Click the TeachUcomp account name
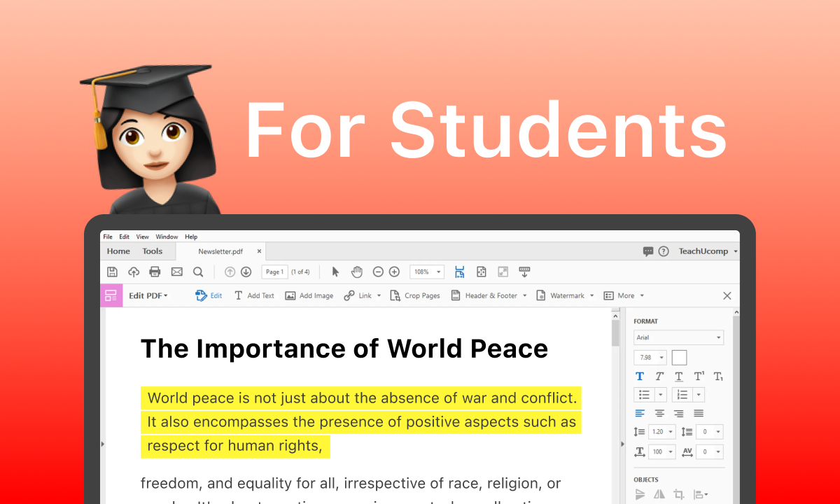The height and width of the screenshot is (504, 840). coord(703,251)
